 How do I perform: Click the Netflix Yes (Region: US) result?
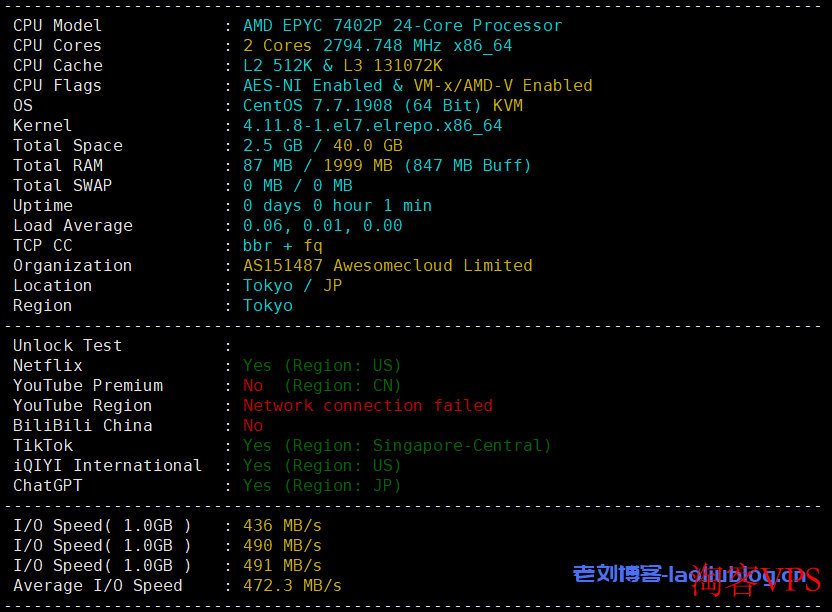tap(322, 365)
